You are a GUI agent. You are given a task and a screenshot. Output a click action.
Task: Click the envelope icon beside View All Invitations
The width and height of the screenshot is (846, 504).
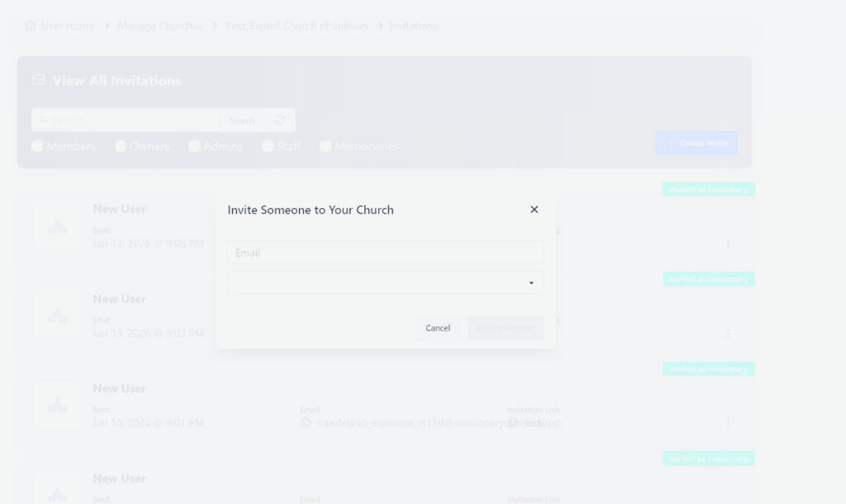click(38, 80)
